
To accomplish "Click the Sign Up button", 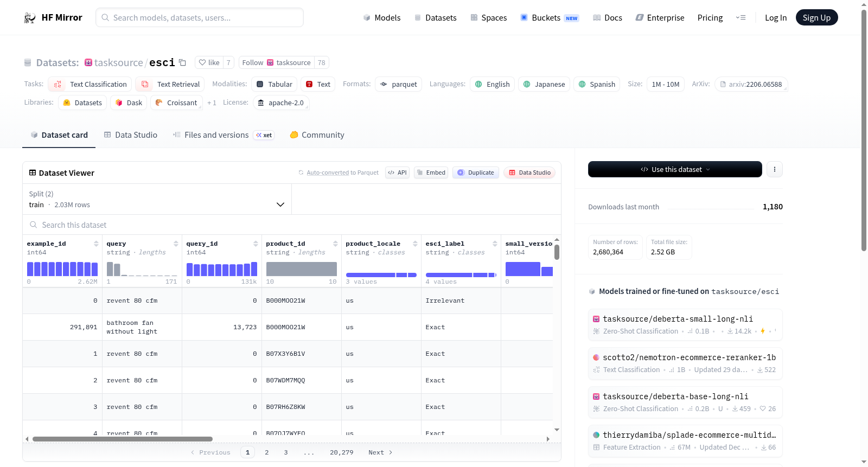I will coord(816,18).
